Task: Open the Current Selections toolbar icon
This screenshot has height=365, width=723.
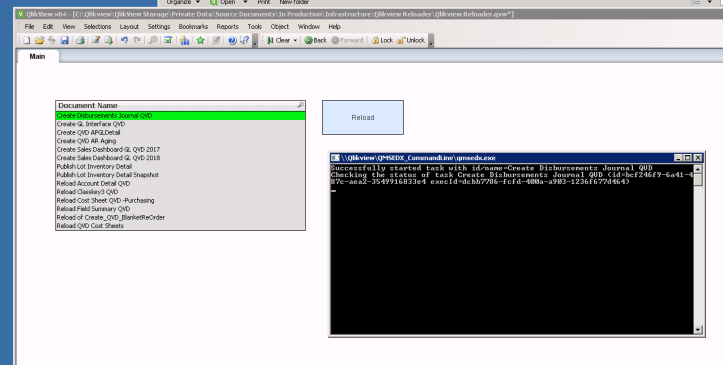Action: [x=168, y=40]
